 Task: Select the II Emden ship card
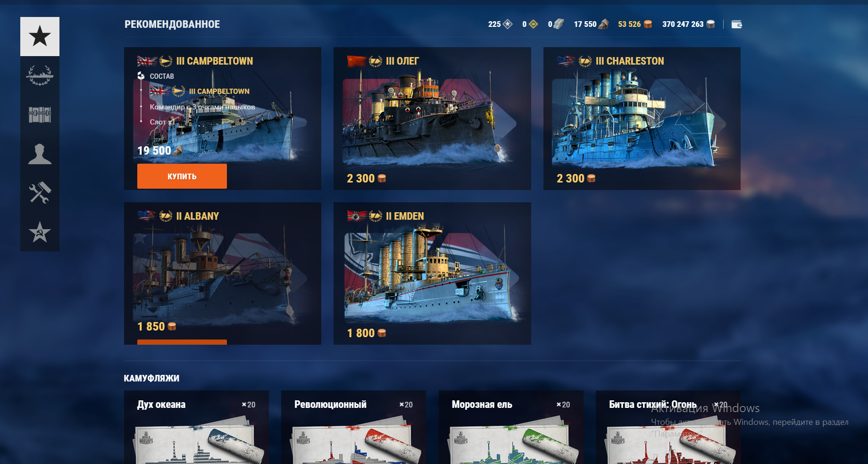click(432, 273)
